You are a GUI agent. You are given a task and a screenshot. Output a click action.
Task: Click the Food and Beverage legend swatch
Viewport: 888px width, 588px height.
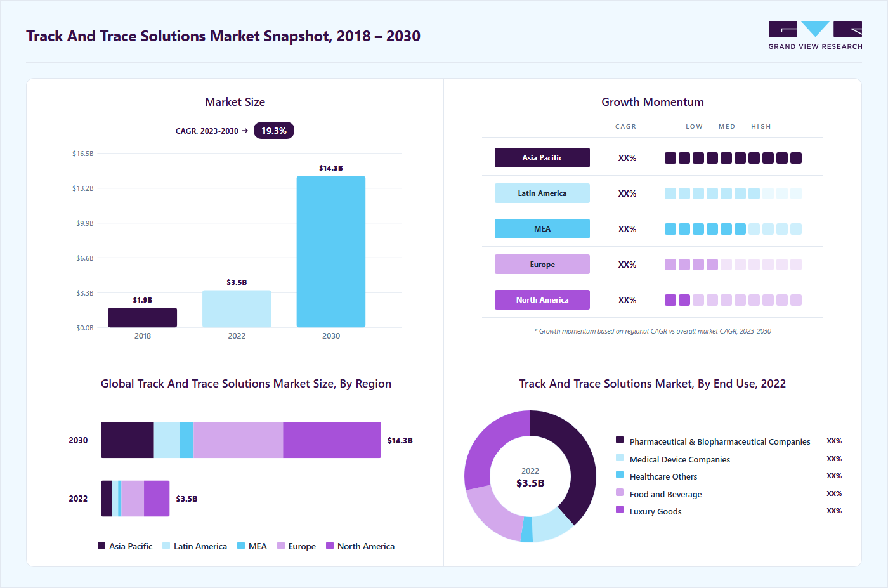click(620, 492)
